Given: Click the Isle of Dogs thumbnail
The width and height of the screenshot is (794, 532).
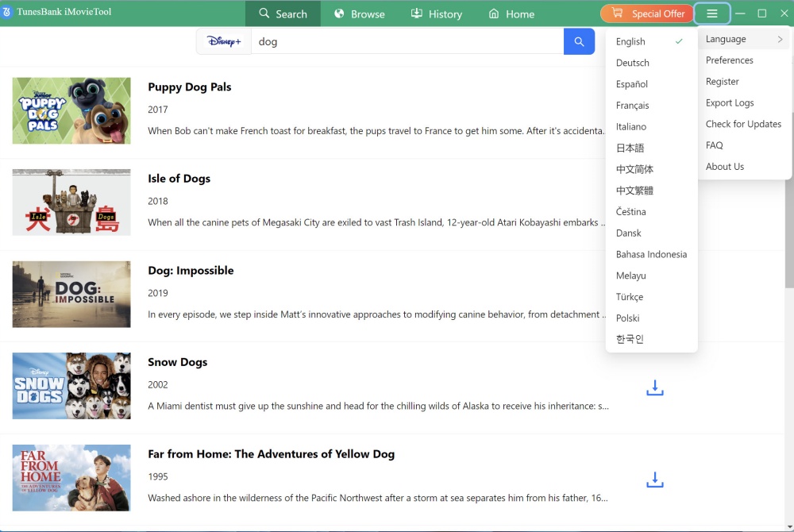Looking at the screenshot, I should [71, 202].
